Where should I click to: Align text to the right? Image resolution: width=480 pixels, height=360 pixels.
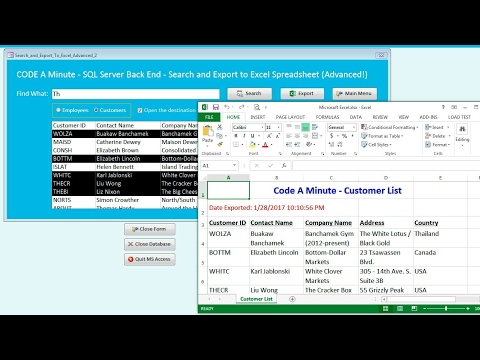[305, 136]
